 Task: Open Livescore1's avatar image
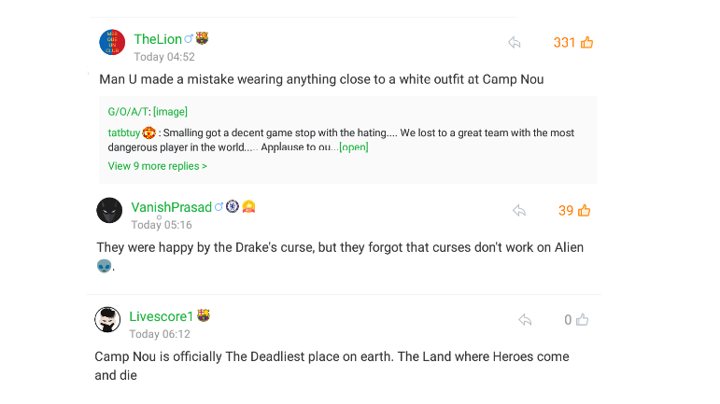[x=107, y=320]
